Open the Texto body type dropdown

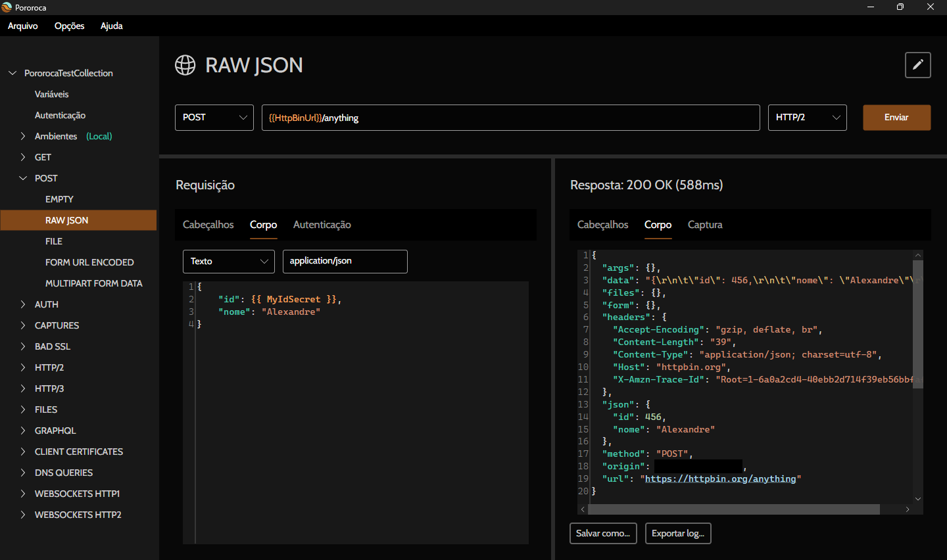229,261
